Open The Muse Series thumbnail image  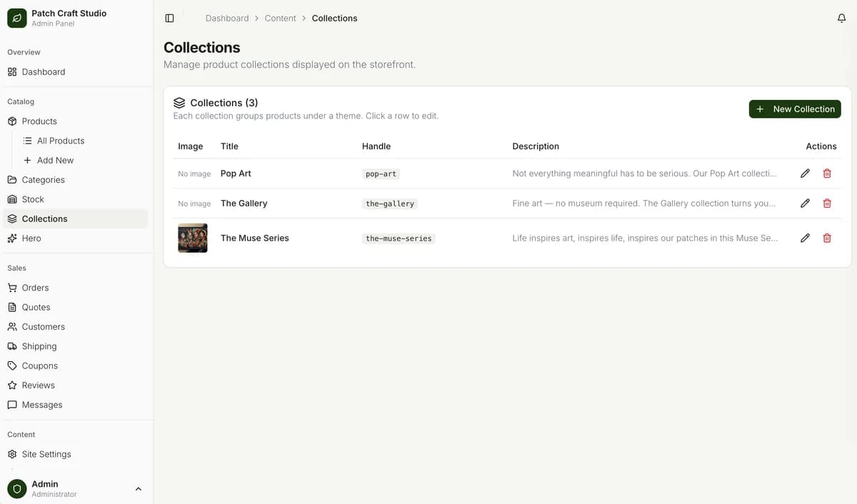click(193, 238)
